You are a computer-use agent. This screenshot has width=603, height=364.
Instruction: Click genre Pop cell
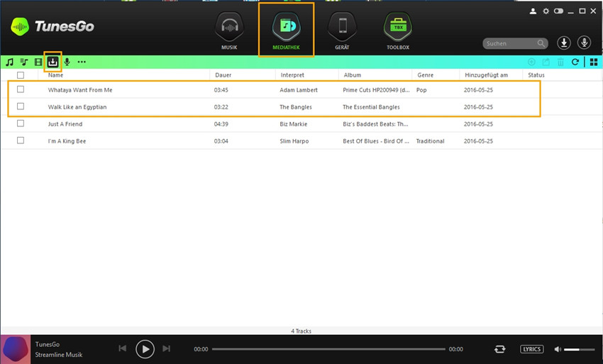(x=421, y=90)
